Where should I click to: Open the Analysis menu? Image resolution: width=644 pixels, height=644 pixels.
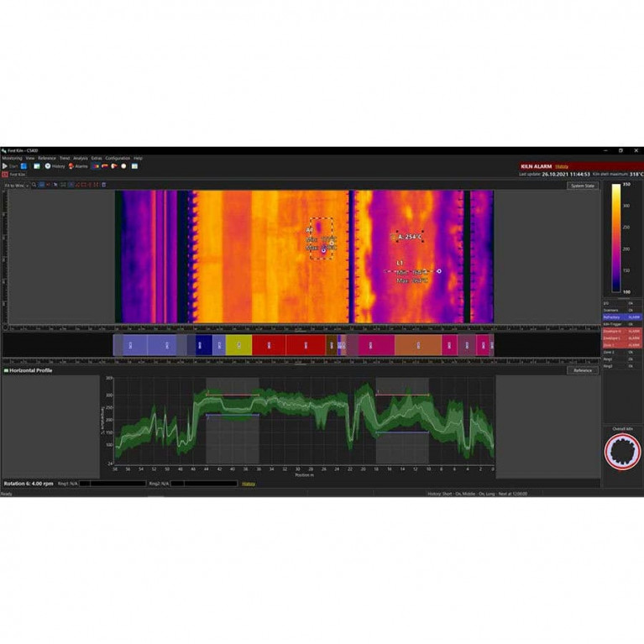coord(81,158)
